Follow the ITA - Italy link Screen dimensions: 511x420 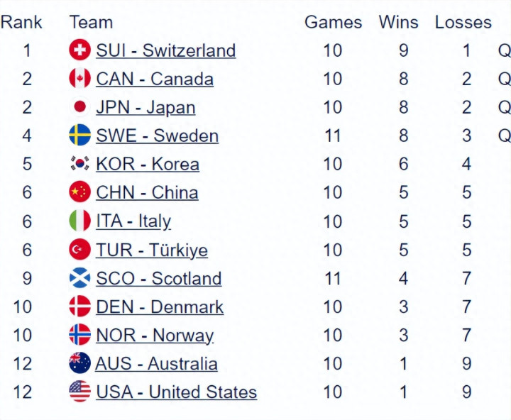[x=133, y=221]
